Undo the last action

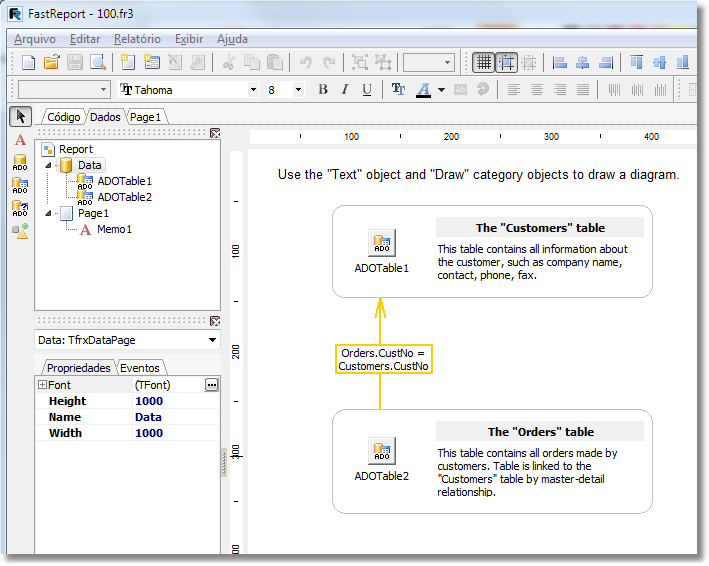pyautogui.click(x=306, y=62)
